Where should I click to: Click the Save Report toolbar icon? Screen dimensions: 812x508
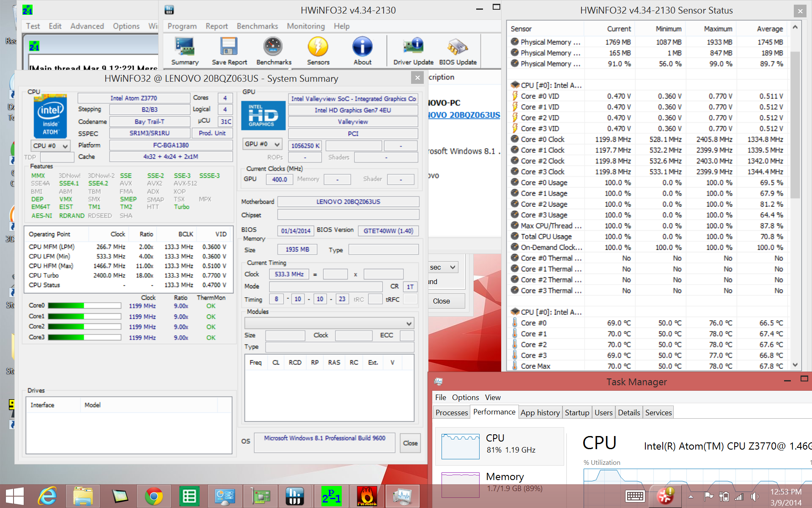pyautogui.click(x=229, y=51)
